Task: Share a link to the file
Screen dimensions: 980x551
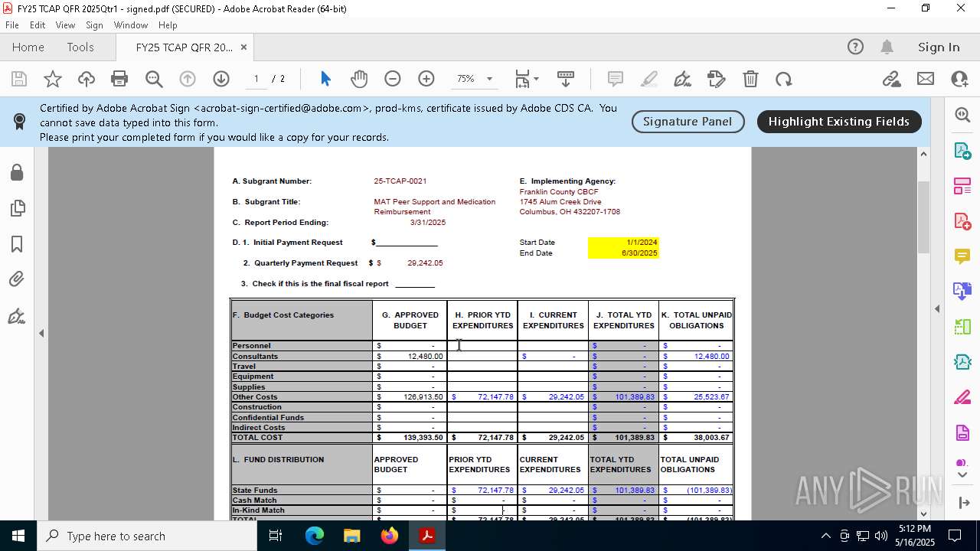Action: point(891,79)
